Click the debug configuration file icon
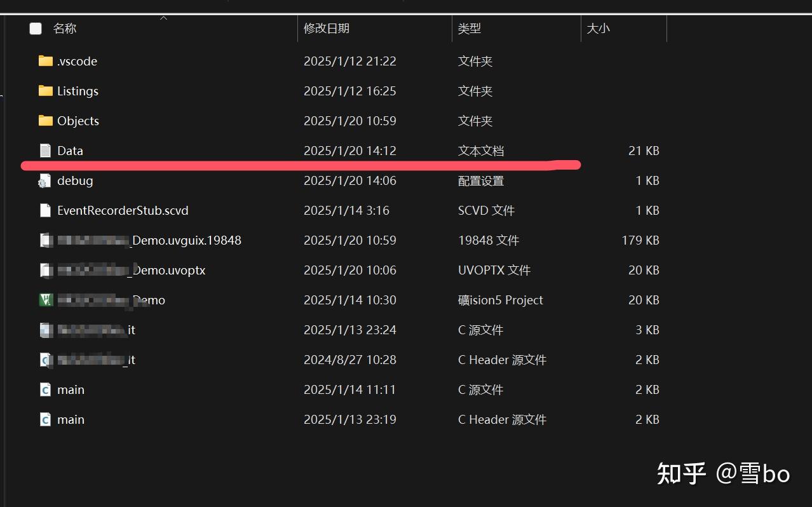Image resolution: width=812 pixels, height=507 pixels. click(x=44, y=181)
